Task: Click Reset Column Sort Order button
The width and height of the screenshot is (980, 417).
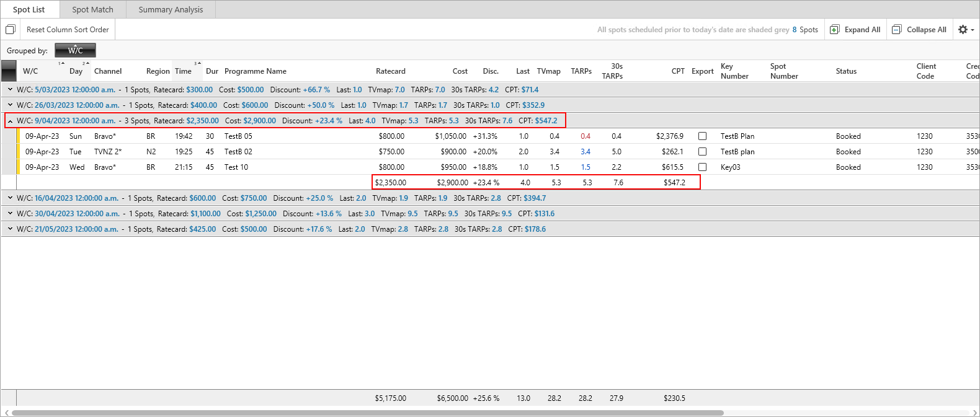Action: click(68, 30)
